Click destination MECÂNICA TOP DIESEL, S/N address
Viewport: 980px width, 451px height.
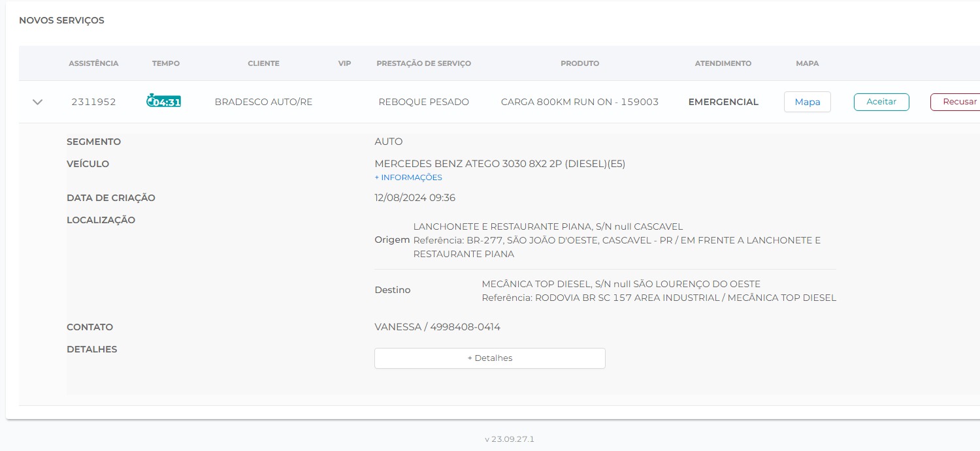click(621, 284)
